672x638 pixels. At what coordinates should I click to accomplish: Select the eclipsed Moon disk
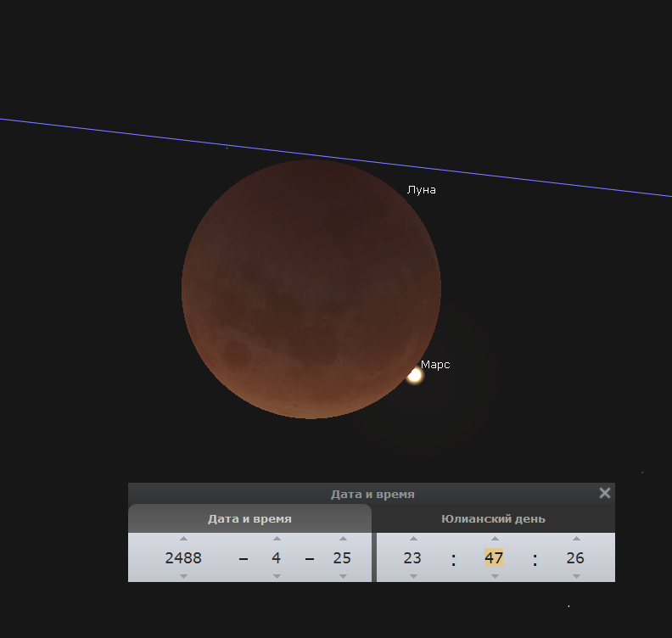pyautogui.click(x=311, y=289)
